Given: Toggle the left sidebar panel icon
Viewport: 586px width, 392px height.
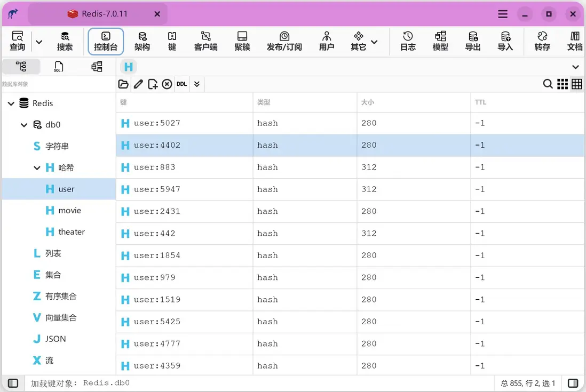Looking at the screenshot, I should tap(13, 383).
